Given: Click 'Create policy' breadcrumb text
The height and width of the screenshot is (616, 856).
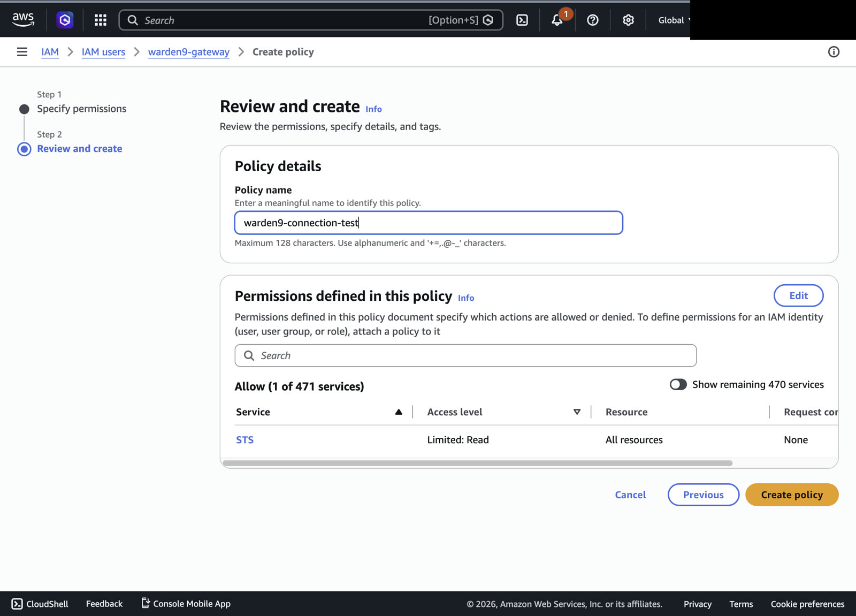Looking at the screenshot, I should 283,52.
